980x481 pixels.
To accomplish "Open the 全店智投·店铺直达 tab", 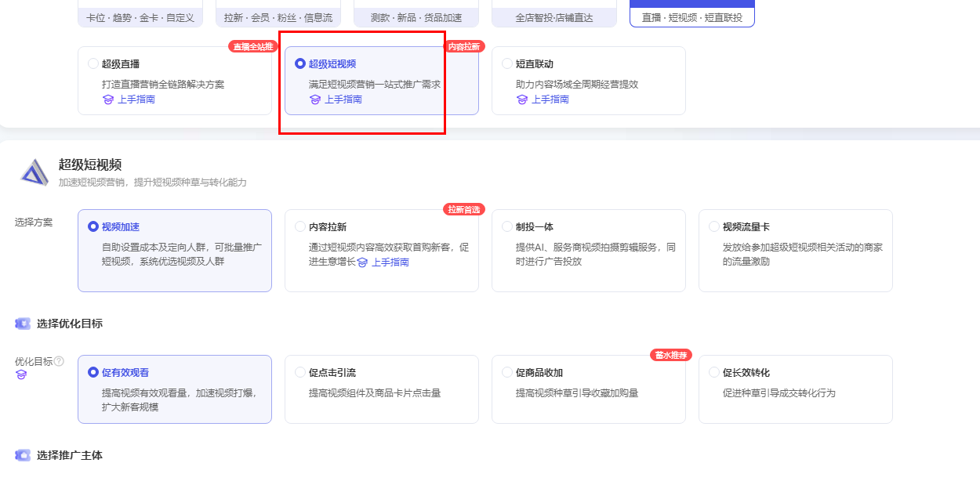I will [x=554, y=17].
